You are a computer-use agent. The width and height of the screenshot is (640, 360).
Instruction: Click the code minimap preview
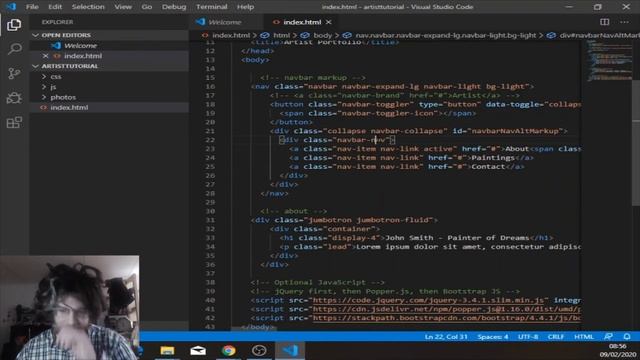click(x=609, y=61)
